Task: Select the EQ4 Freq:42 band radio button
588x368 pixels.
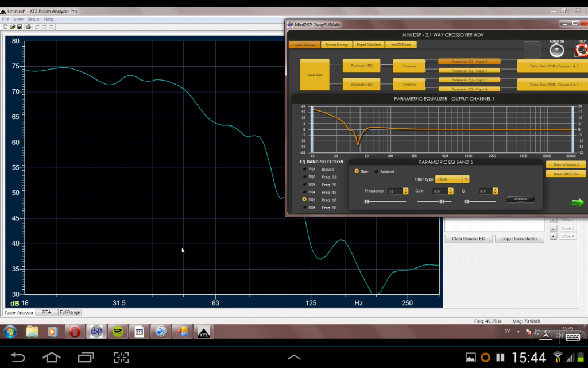Action: pyautogui.click(x=304, y=192)
